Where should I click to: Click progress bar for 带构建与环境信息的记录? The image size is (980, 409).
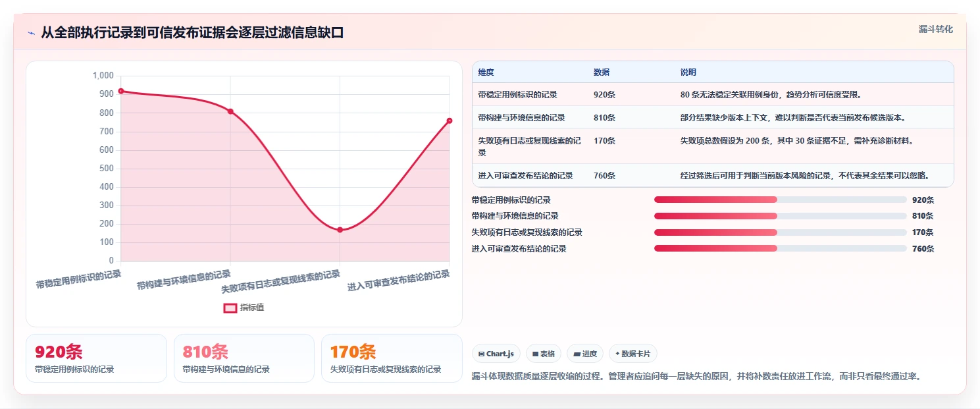click(781, 216)
